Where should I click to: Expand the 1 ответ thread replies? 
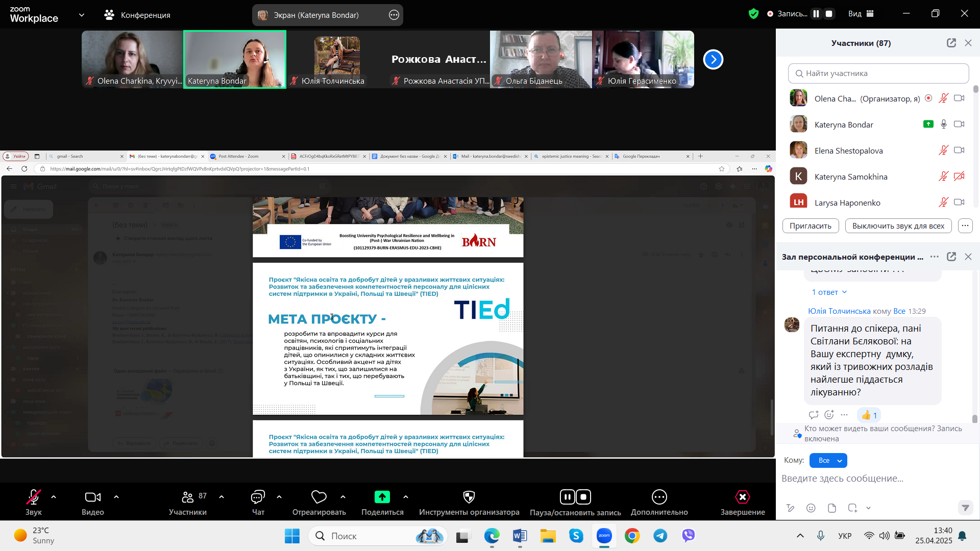[829, 292]
